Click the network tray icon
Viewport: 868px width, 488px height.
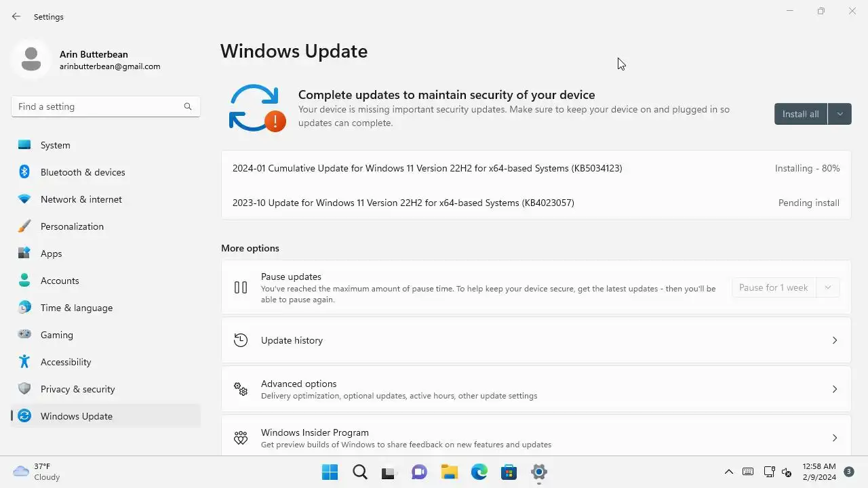(x=769, y=472)
